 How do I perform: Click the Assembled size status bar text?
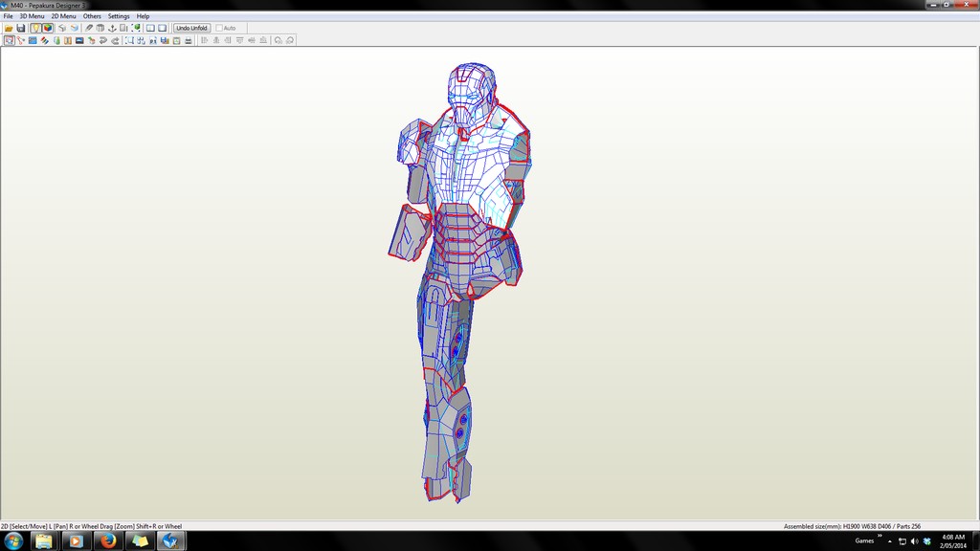pyautogui.click(x=852, y=527)
